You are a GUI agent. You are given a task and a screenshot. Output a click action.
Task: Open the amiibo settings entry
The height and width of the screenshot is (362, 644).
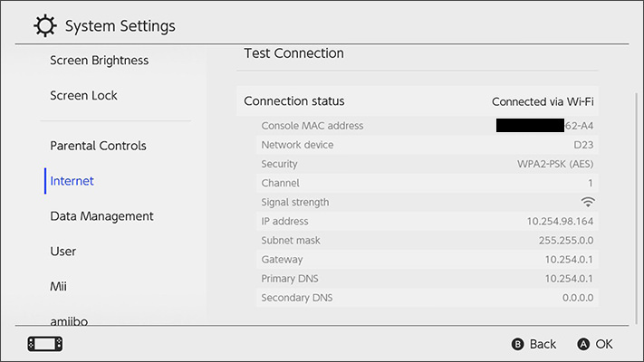70,319
